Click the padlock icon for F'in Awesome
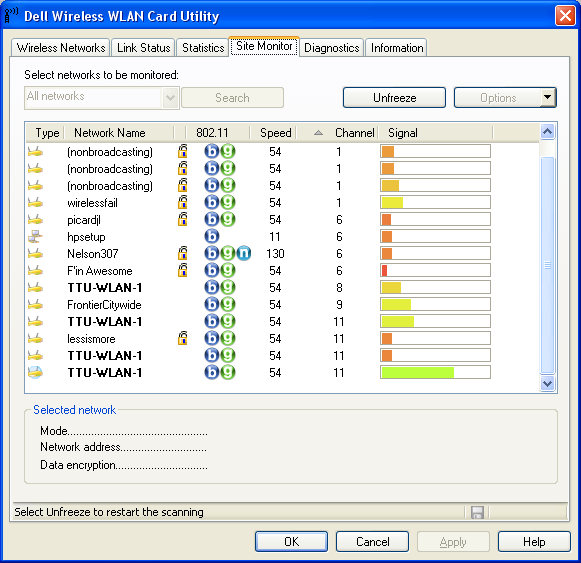The width and height of the screenshot is (581, 563). (182, 270)
